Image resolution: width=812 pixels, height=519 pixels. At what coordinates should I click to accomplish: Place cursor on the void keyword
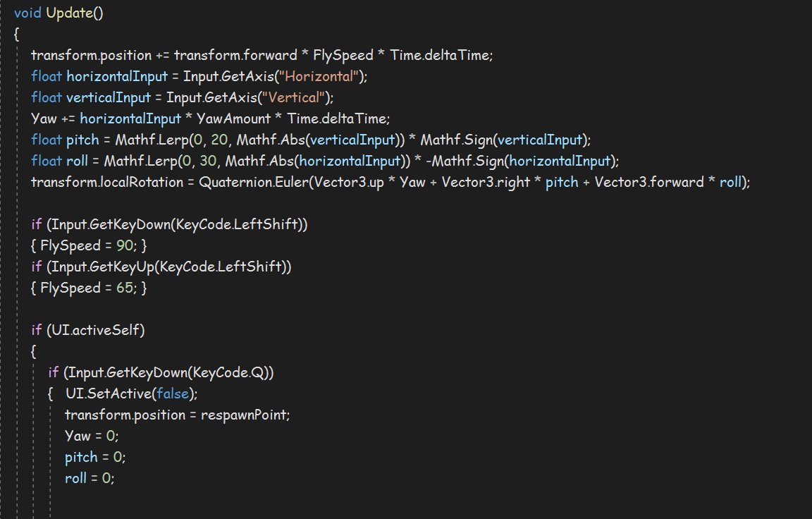pyautogui.click(x=27, y=13)
